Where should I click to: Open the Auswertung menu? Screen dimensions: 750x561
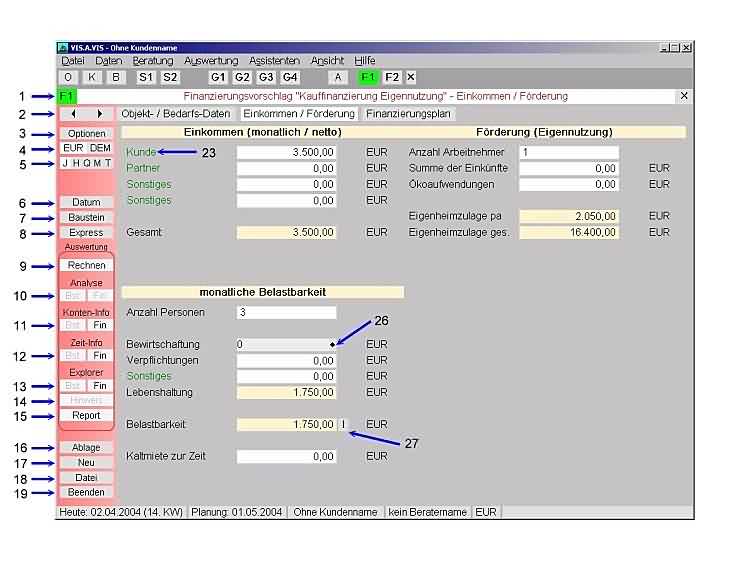pyautogui.click(x=211, y=61)
